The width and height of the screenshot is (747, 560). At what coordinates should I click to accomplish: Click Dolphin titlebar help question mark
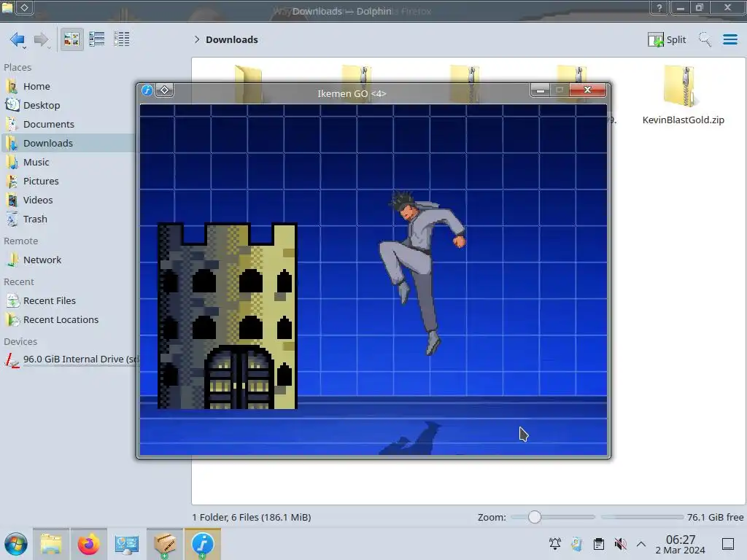[x=659, y=7]
